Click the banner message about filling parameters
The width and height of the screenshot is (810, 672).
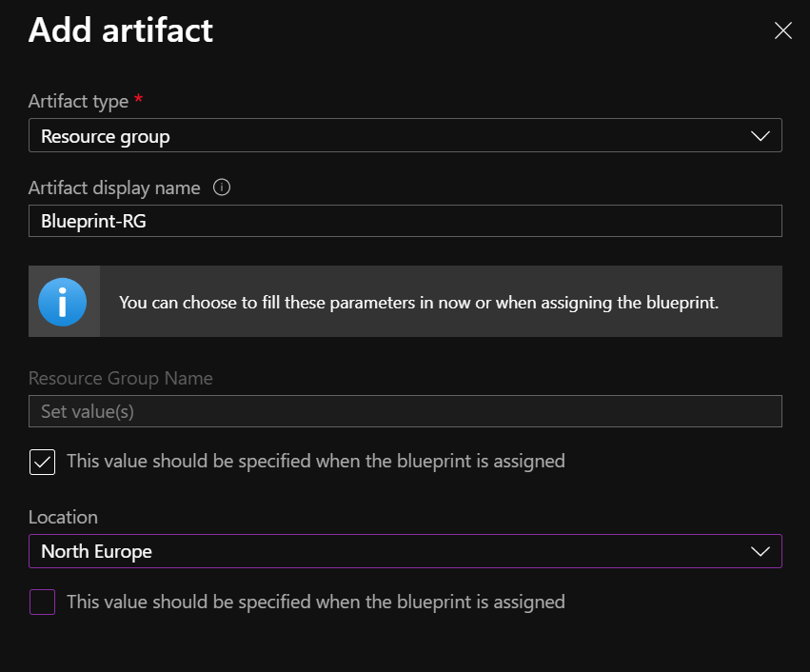[419, 302]
